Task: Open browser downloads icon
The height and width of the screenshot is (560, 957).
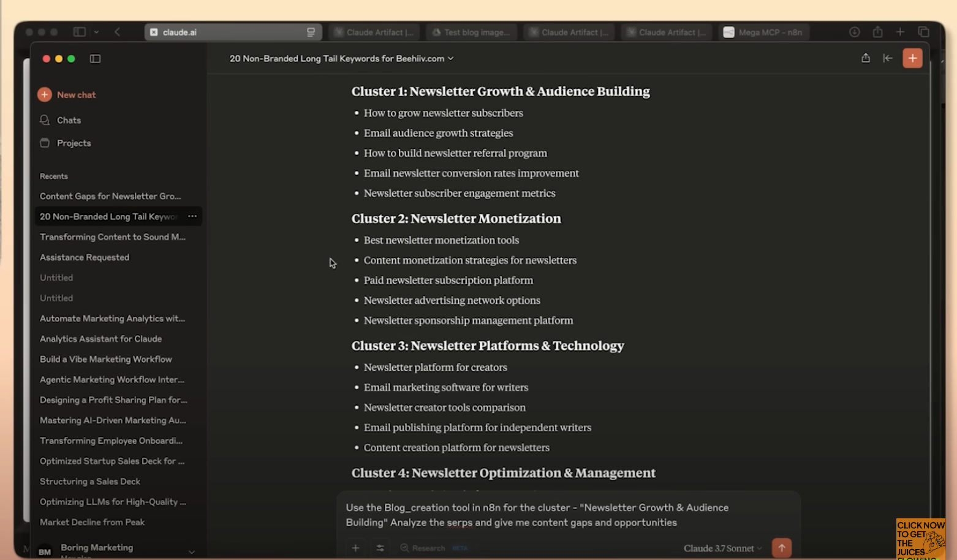Action: click(854, 32)
